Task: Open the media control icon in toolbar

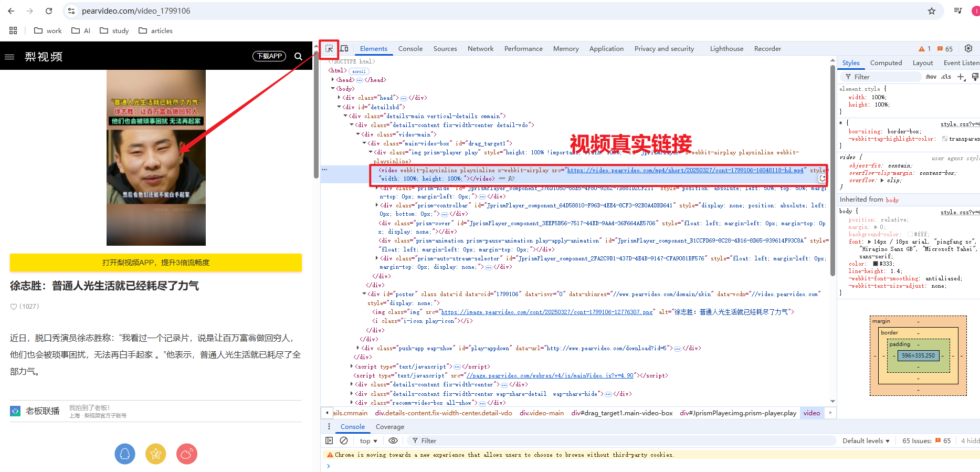Action: click(958, 11)
